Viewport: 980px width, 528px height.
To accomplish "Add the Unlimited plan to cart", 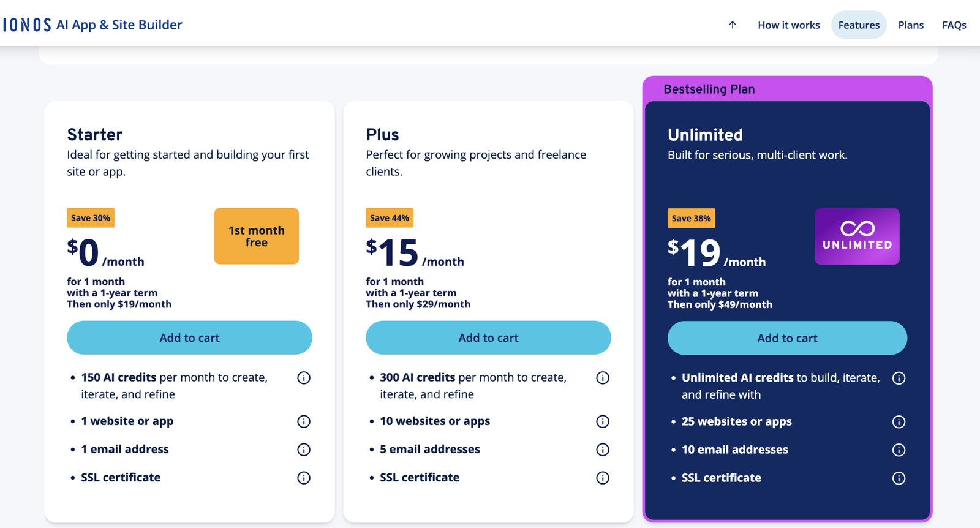I will point(787,338).
